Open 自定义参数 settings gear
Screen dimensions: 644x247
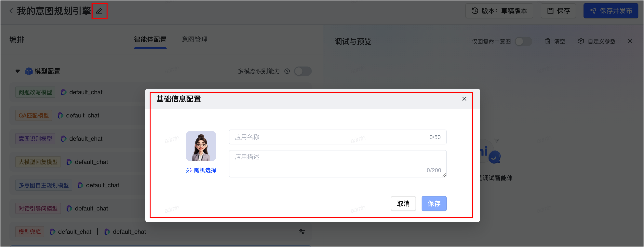(581, 41)
